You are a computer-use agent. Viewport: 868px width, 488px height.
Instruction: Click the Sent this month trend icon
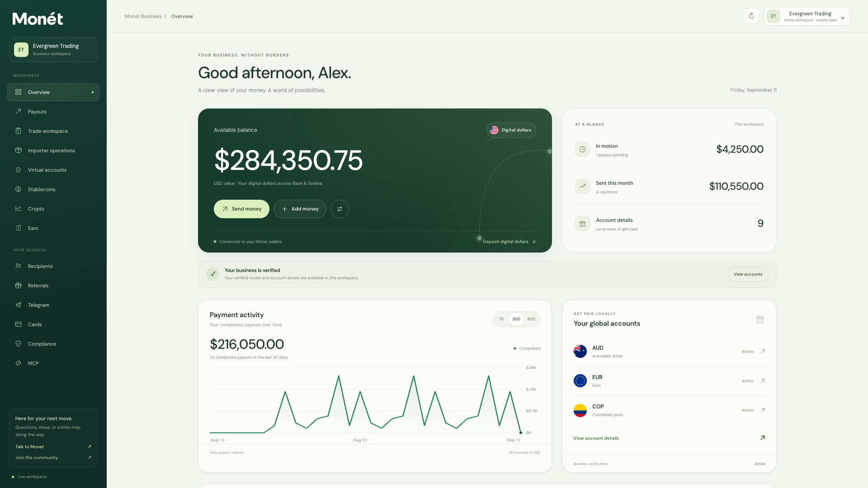pyautogui.click(x=582, y=187)
